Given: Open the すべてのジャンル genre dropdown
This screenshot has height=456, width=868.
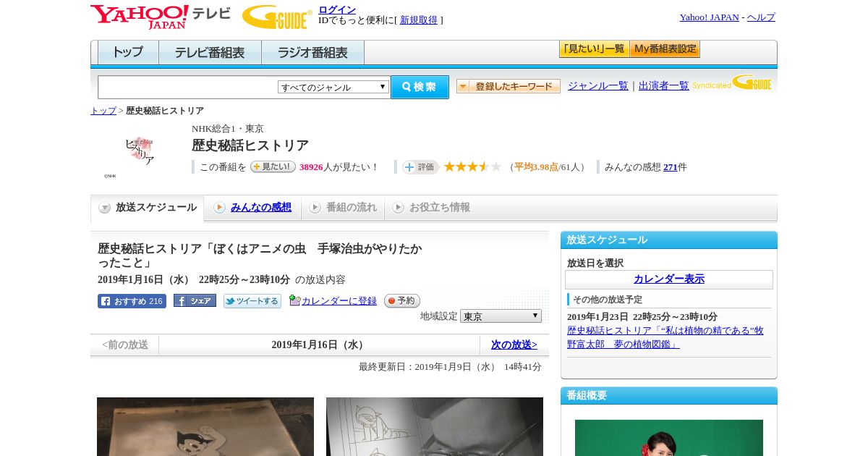Looking at the screenshot, I should click(333, 87).
